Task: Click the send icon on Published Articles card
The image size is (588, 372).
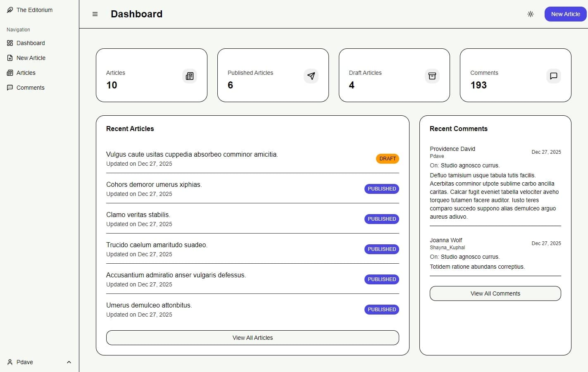Action: tap(311, 76)
